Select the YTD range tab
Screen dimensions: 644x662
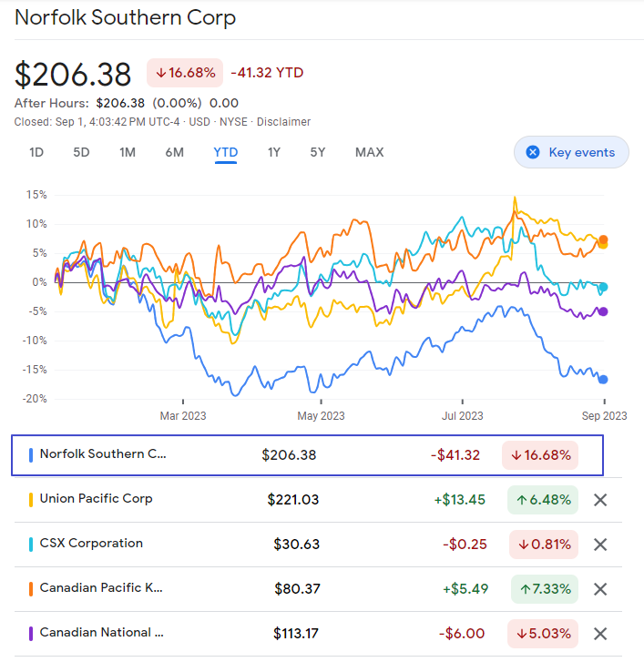tap(226, 152)
